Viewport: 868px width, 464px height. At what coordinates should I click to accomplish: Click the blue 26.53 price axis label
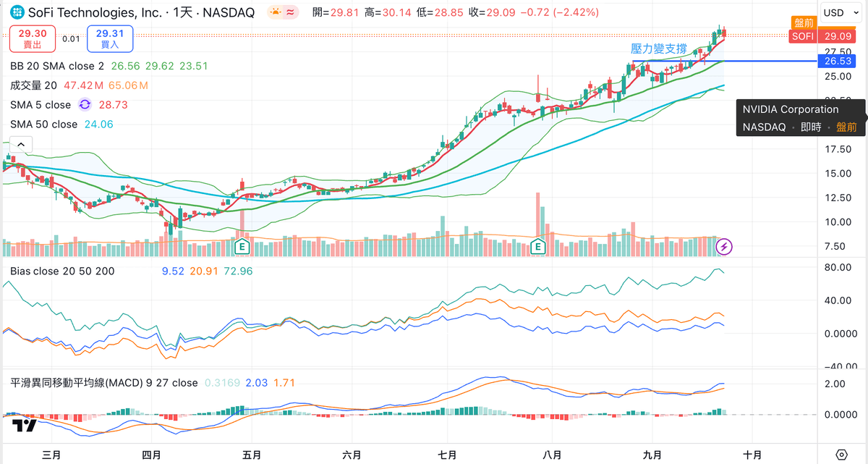click(x=838, y=62)
